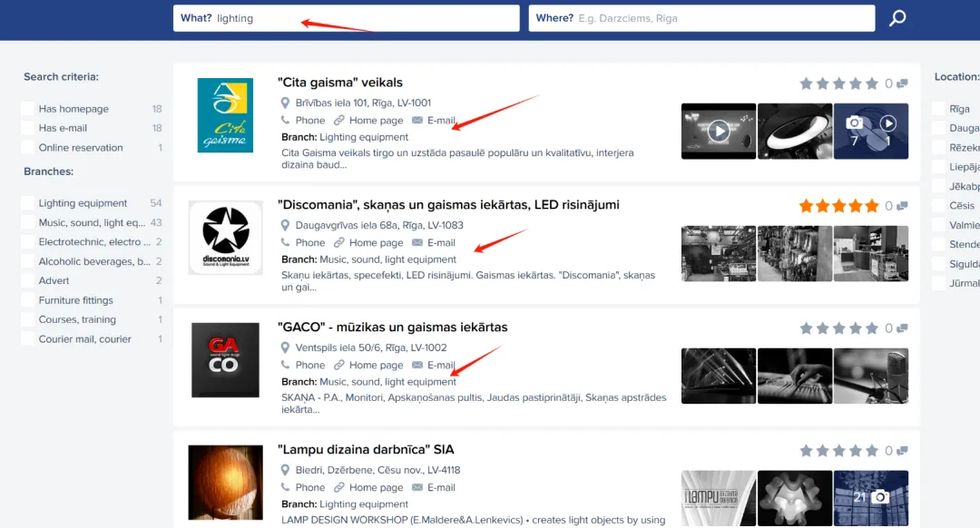Image resolution: width=980 pixels, height=528 pixels.
Task: Open GACO mixing console photo
Action: pyautogui.click(x=794, y=376)
